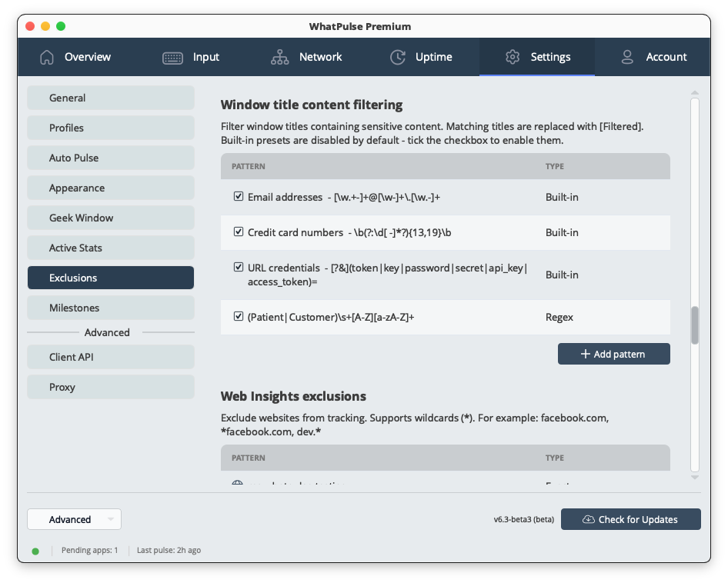Image resolution: width=728 pixels, height=583 pixels.
Task: Click the scrollbar up arrow
Action: 695,93
